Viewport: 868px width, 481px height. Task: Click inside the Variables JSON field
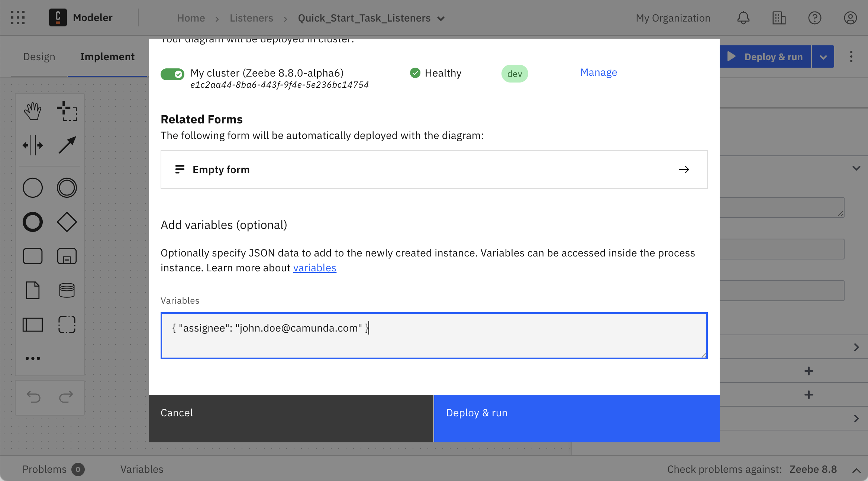tap(434, 335)
